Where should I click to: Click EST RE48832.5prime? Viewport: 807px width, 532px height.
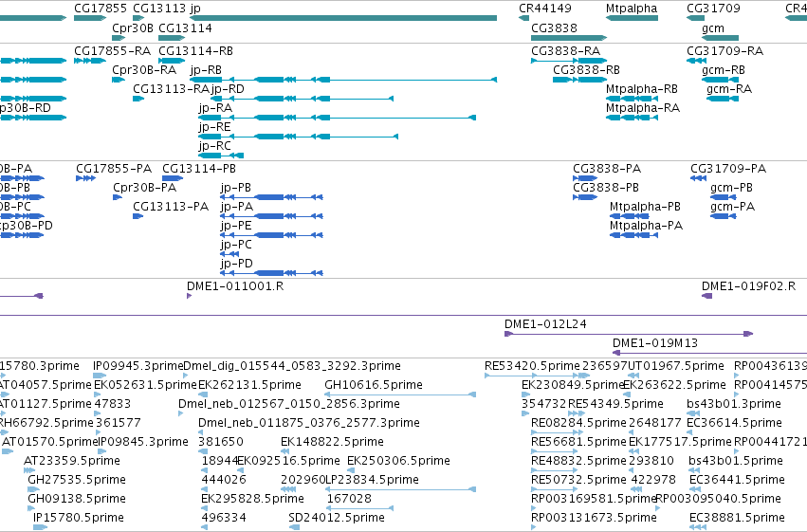[x=555, y=470]
